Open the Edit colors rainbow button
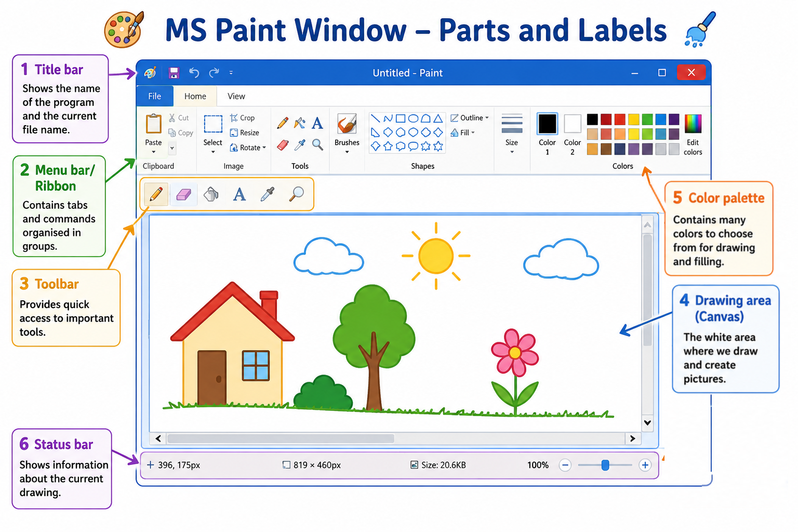798x532 pixels. pos(693,135)
